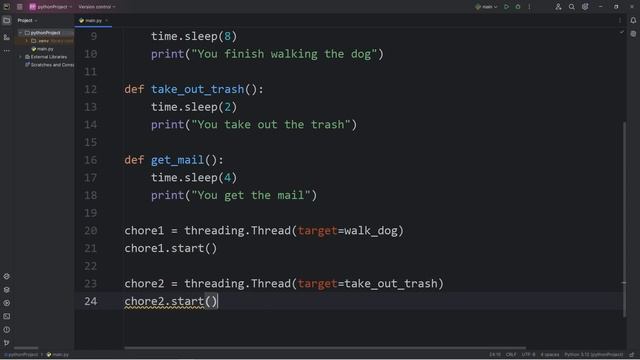
Task: Collapse the pythonProject root folder
Action: pyautogui.click(x=20, y=33)
